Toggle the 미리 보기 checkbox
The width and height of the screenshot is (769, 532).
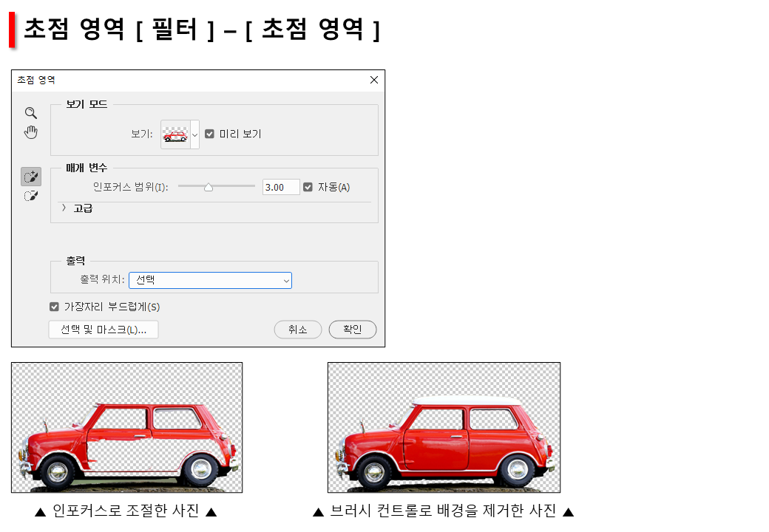pos(209,134)
